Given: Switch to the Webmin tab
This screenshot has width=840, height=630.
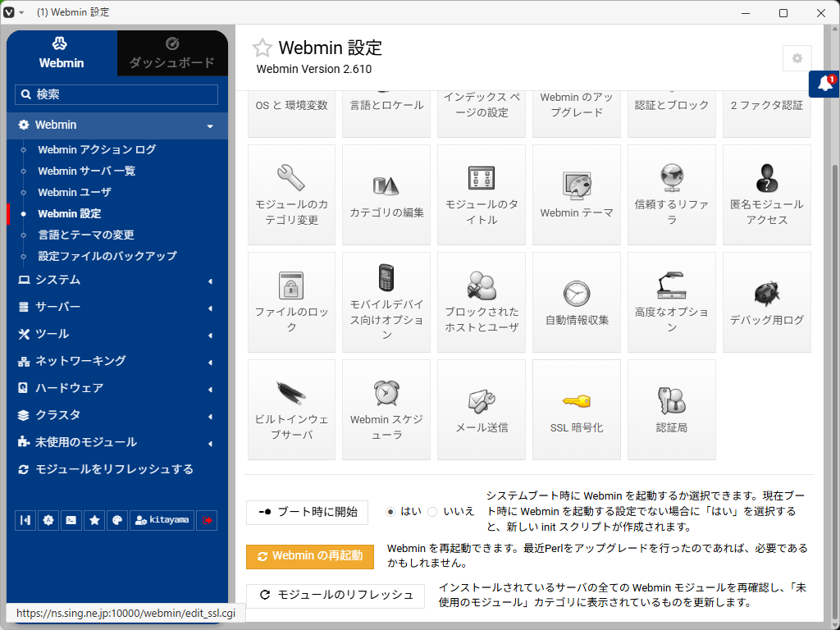Looking at the screenshot, I should 62,53.
